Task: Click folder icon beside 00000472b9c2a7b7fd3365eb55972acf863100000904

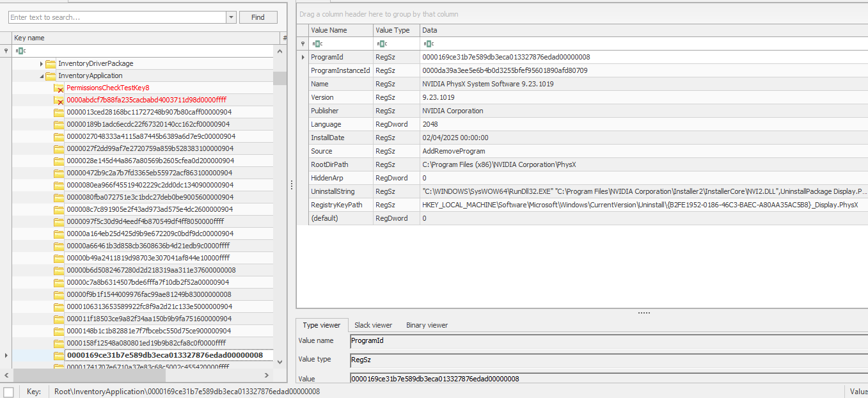Action: pyautogui.click(x=59, y=173)
